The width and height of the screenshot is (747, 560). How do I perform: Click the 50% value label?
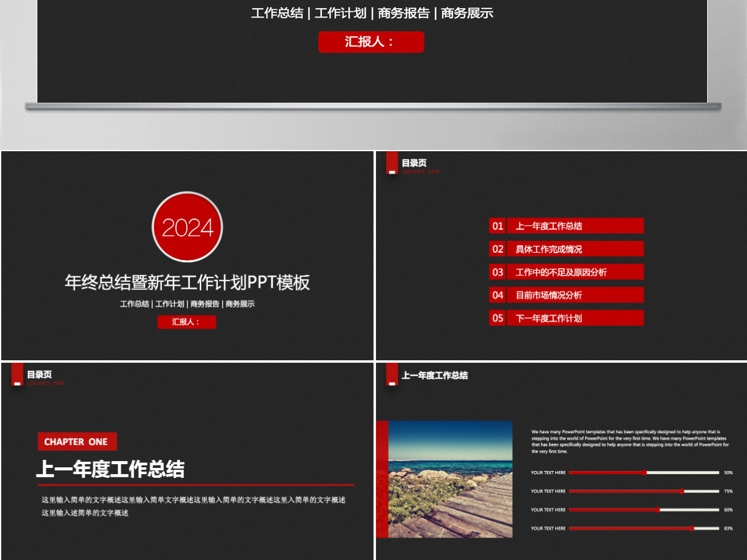coord(728,473)
